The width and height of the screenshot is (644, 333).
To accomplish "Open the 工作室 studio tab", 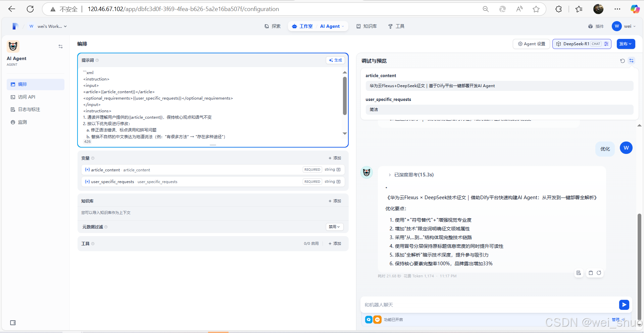I will [x=302, y=26].
